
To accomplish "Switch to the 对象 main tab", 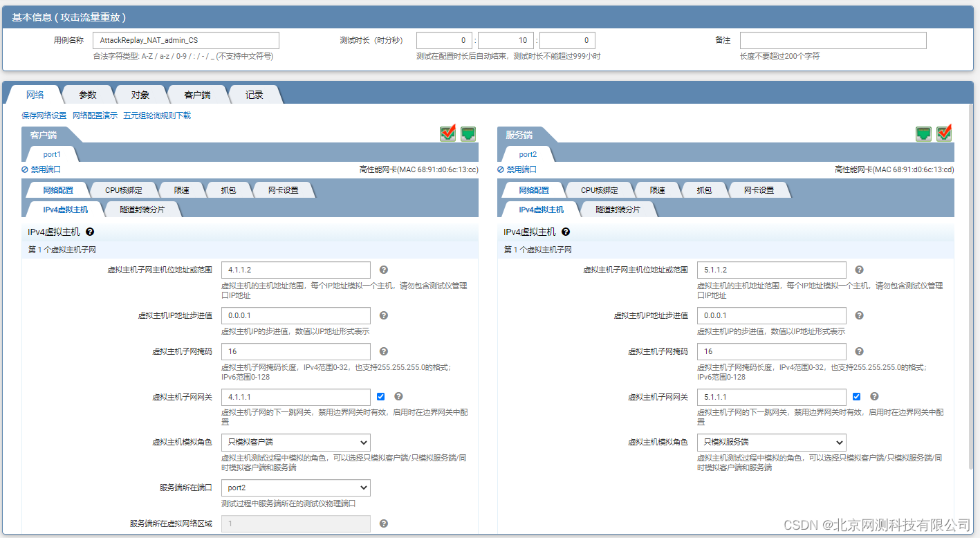I will [x=140, y=95].
